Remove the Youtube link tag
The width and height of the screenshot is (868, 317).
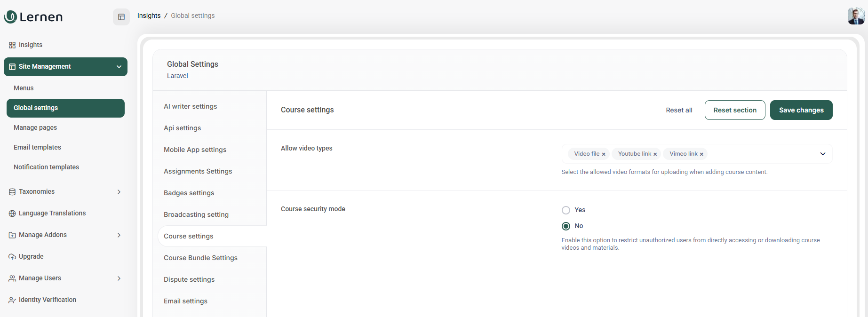tap(655, 154)
